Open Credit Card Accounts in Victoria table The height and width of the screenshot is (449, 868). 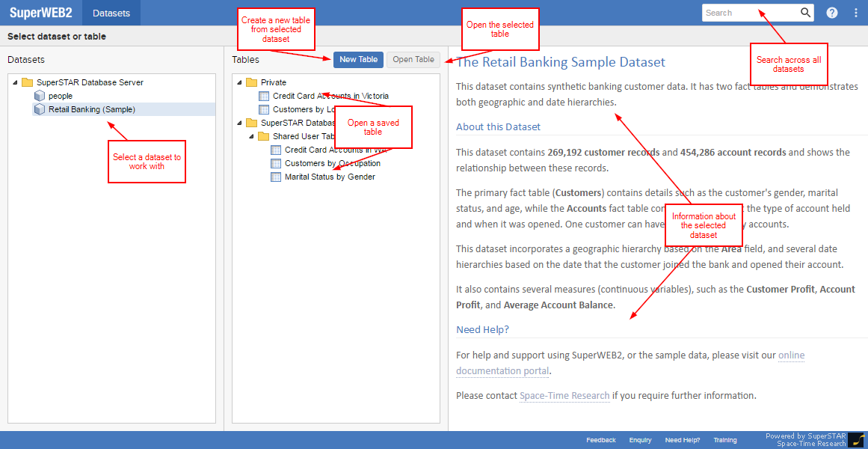coord(330,96)
